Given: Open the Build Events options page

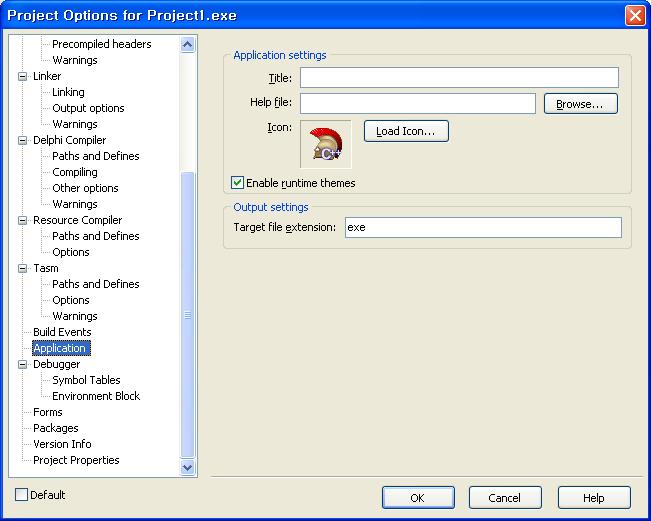Looking at the screenshot, I should (x=62, y=332).
